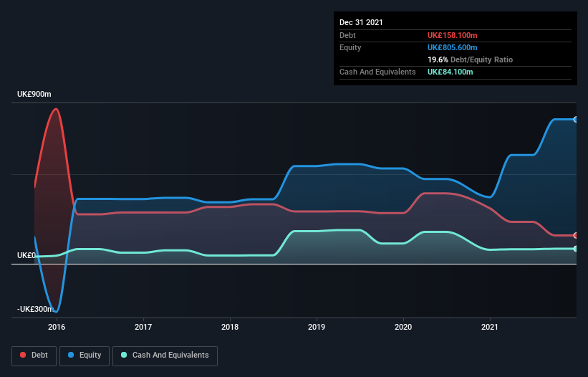588x377 pixels.
Task: Click the 2020 x-axis label
Action: pyautogui.click(x=403, y=327)
